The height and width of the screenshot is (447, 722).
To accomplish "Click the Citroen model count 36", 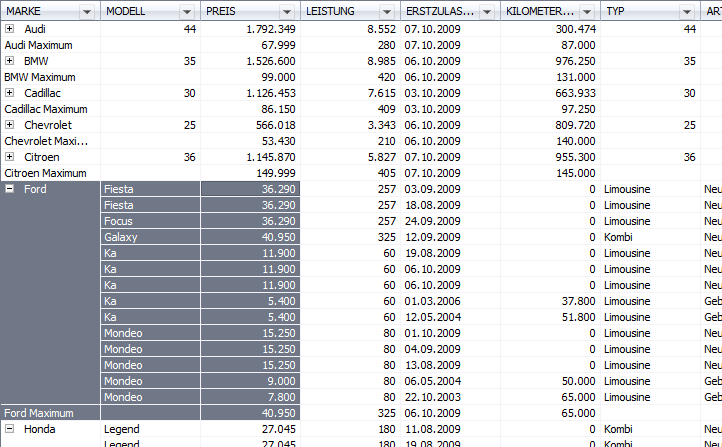I will pyautogui.click(x=190, y=157).
